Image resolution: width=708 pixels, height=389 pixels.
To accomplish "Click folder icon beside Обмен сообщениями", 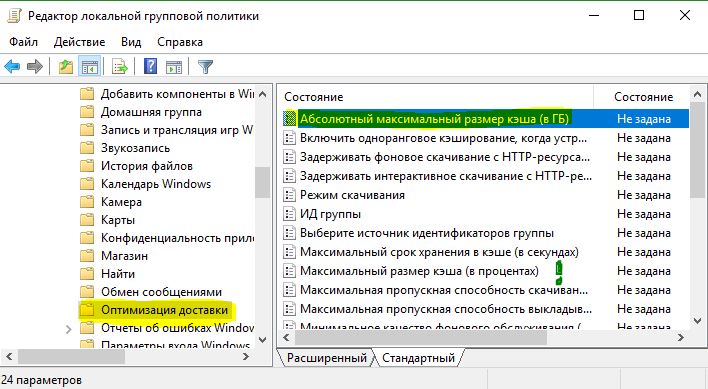I will click(x=87, y=292).
